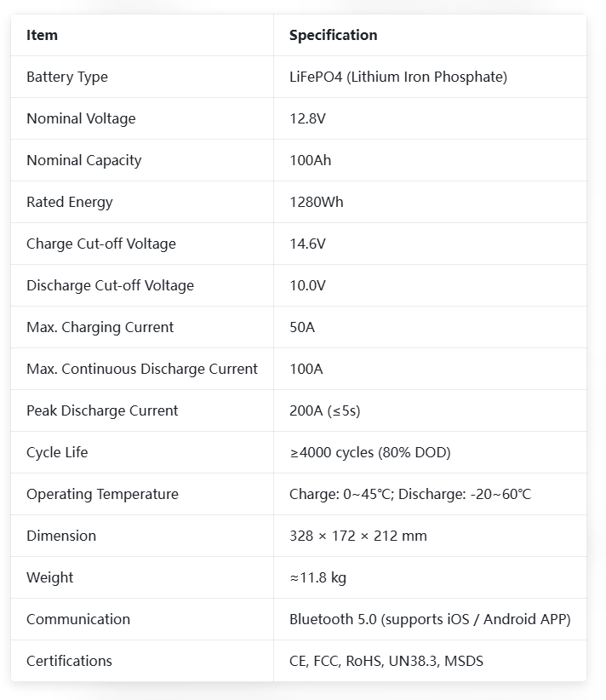Click the 200A (≤5s) peak value
The image size is (606, 700).
324,410
